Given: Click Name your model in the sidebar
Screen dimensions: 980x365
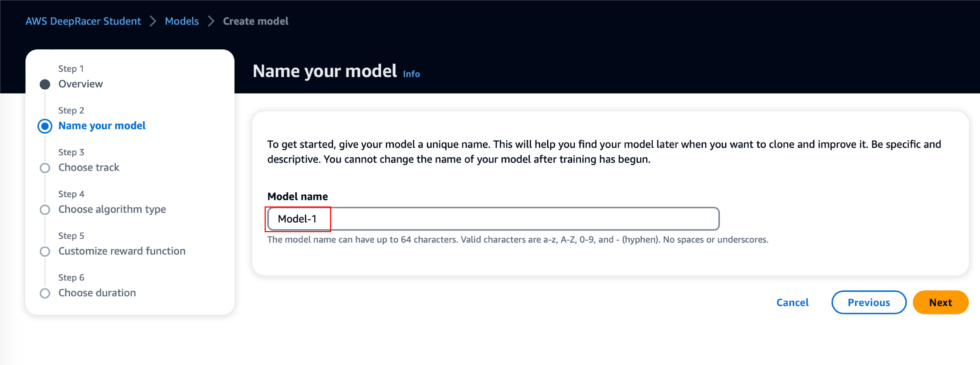Looking at the screenshot, I should coord(102,126).
